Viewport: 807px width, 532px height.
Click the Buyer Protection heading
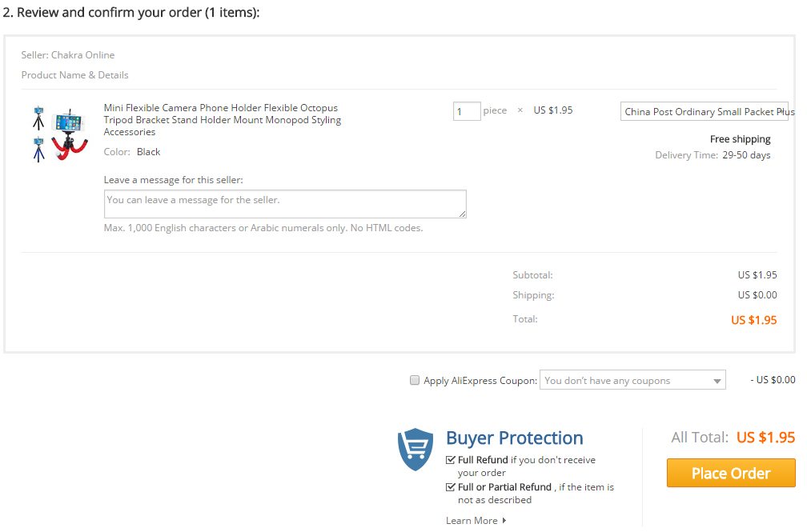514,438
